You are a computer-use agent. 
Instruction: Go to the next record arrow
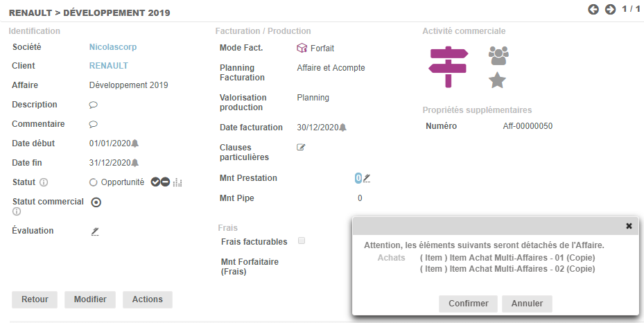[610, 10]
